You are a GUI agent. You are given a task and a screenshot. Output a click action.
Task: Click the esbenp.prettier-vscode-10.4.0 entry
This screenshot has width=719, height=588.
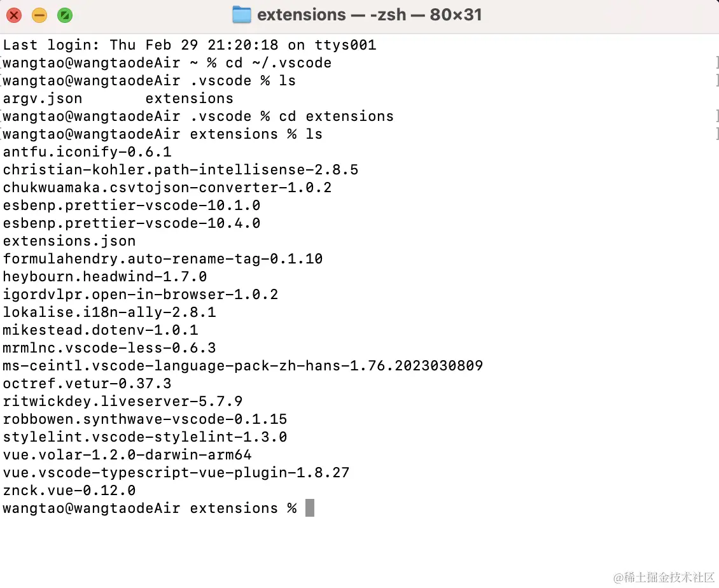point(132,223)
